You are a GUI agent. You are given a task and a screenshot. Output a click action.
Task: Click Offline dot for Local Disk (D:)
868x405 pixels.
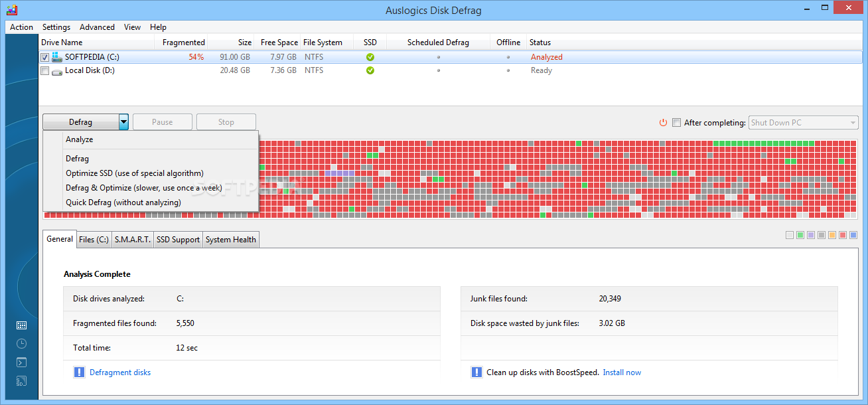508,70
